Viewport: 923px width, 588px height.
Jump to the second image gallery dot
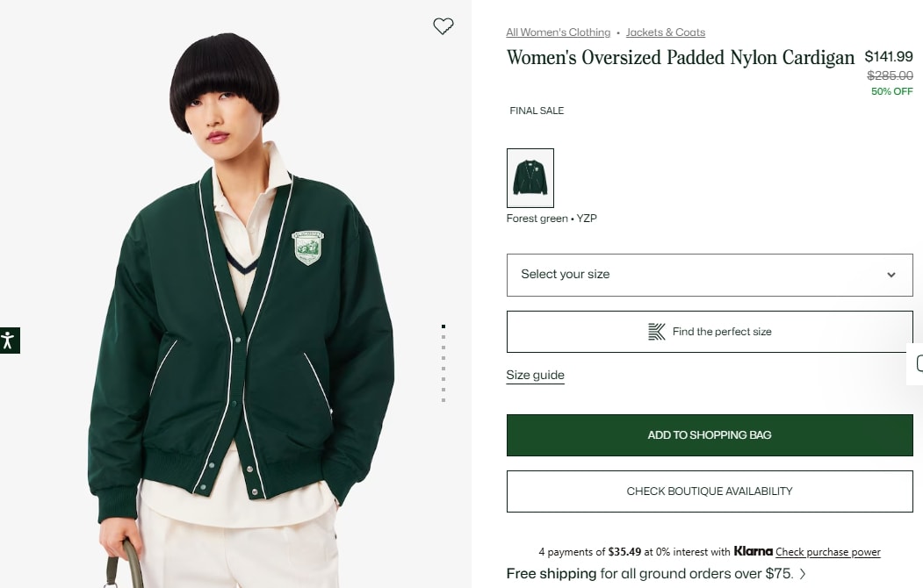pyautogui.click(x=443, y=337)
